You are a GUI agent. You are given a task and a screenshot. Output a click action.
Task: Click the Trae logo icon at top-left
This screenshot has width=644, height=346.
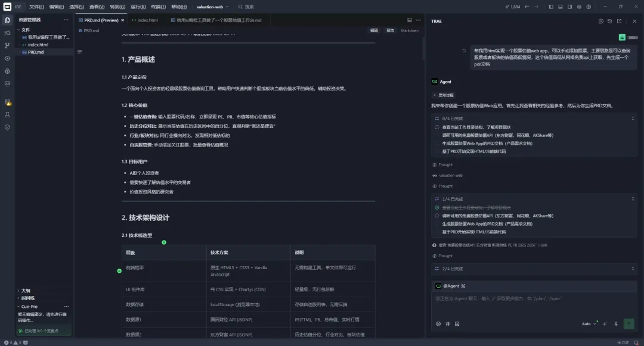pyautogui.click(x=7, y=7)
